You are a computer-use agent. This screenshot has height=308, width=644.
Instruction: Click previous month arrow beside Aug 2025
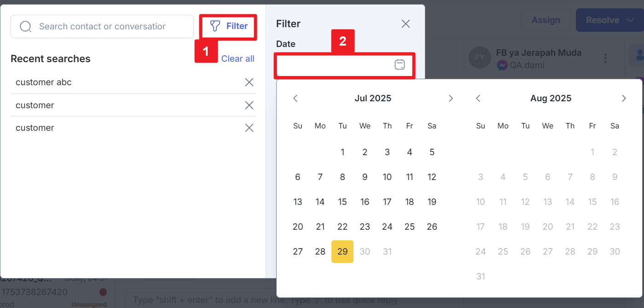click(478, 98)
